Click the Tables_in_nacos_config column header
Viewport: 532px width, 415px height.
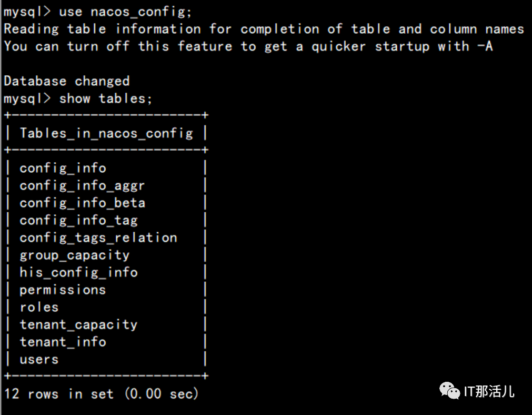coord(106,133)
